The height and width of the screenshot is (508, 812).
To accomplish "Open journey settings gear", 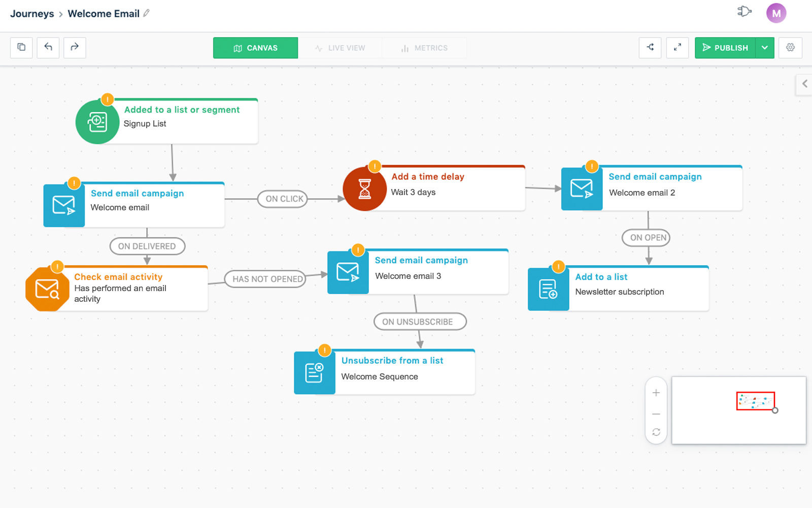I will [x=790, y=47].
